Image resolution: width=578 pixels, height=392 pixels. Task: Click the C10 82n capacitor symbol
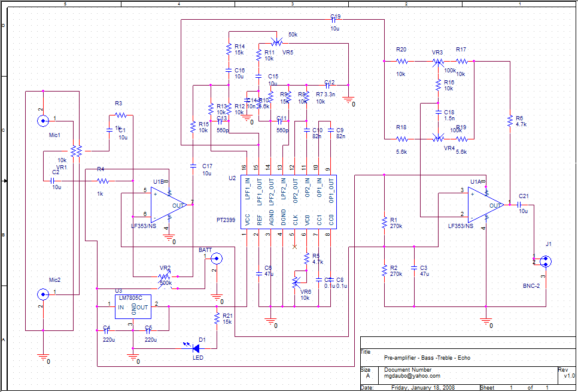click(306, 130)
